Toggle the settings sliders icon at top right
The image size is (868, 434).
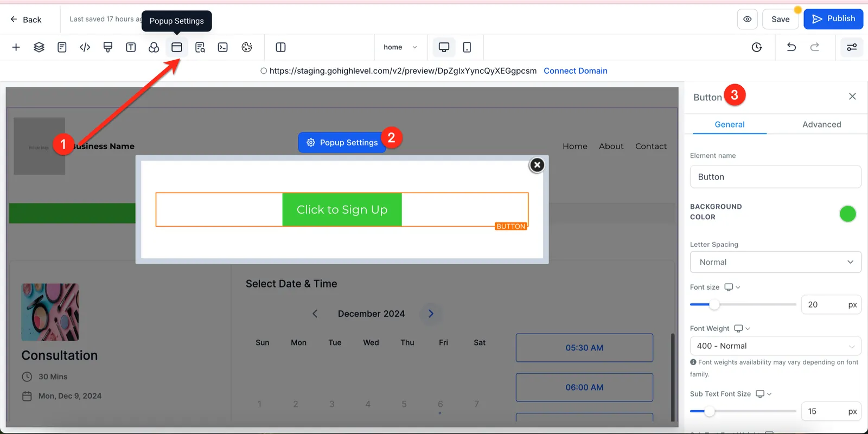852,47
